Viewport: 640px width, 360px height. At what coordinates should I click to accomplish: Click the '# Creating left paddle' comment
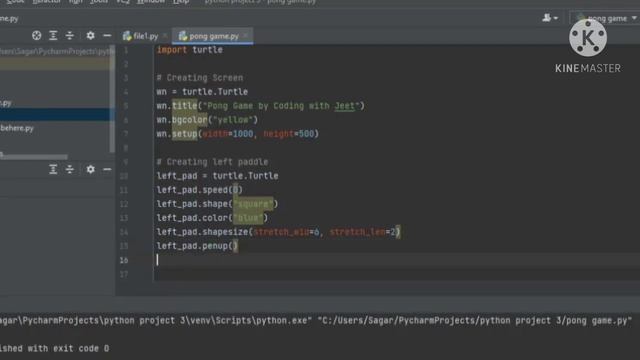click(x=212, y=162)
